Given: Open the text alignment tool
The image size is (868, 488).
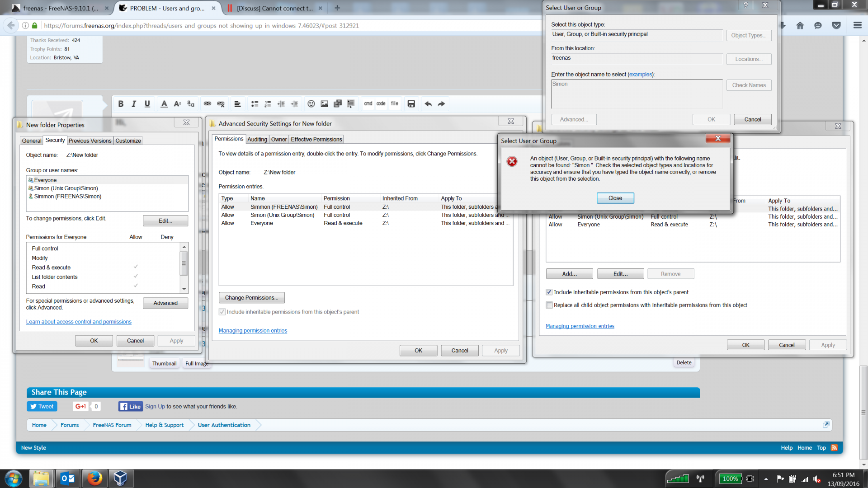Looking at the screenshot, I should (237, 104).
